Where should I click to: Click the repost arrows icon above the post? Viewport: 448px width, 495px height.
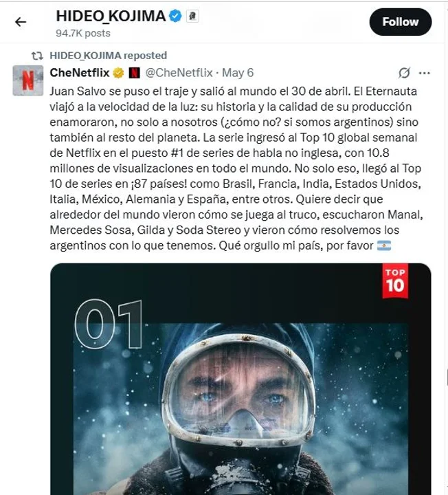[37, 56]
